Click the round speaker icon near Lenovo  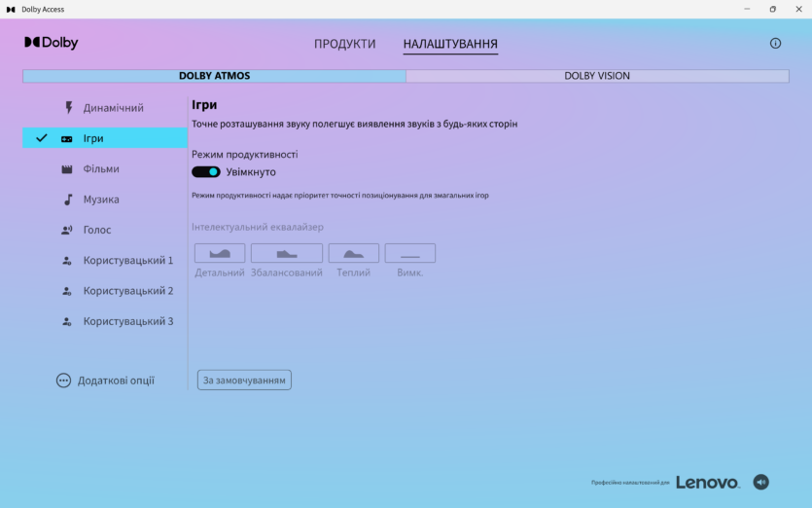(x=760, y=482)
